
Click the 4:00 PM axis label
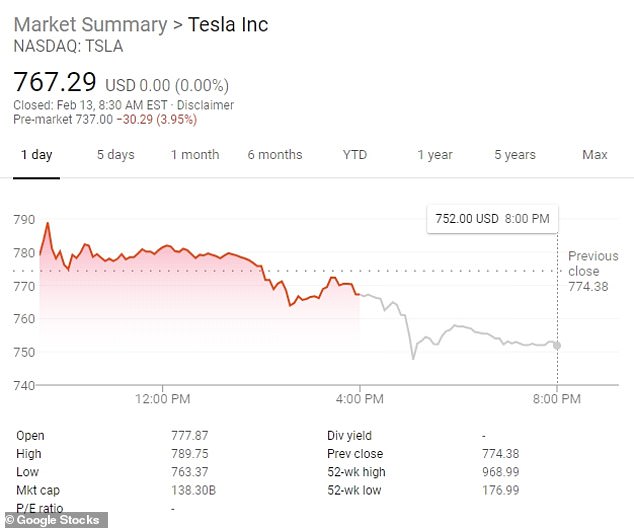click(x=360, y=398)
